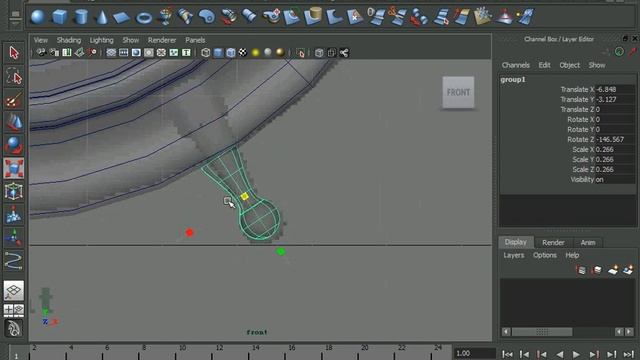Switch to the Move tool
The height and width of the screenshot is (360, 640).
pos(14,122)
